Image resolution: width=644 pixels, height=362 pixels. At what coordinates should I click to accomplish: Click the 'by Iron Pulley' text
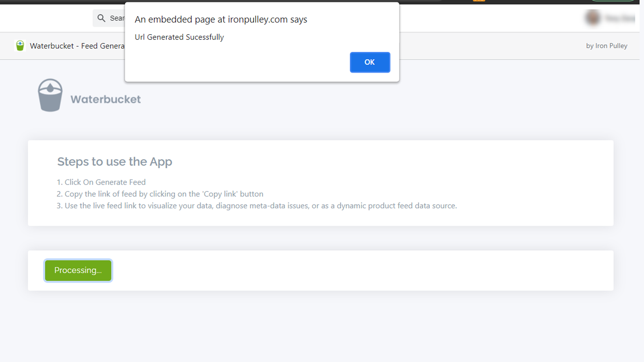point(607,46)
